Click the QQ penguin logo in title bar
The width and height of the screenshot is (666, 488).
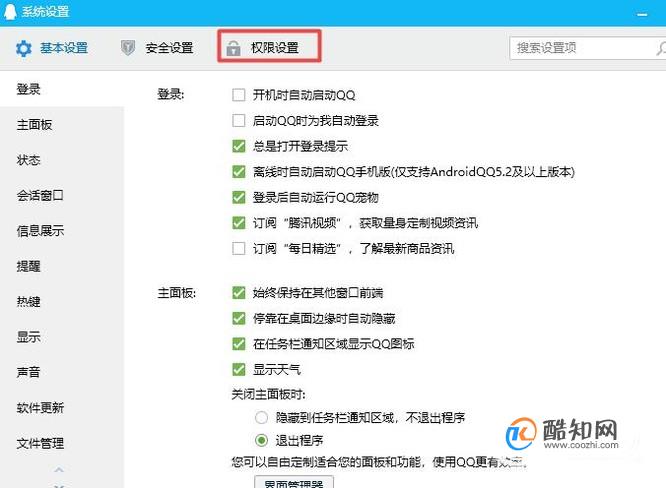[9, 11]
